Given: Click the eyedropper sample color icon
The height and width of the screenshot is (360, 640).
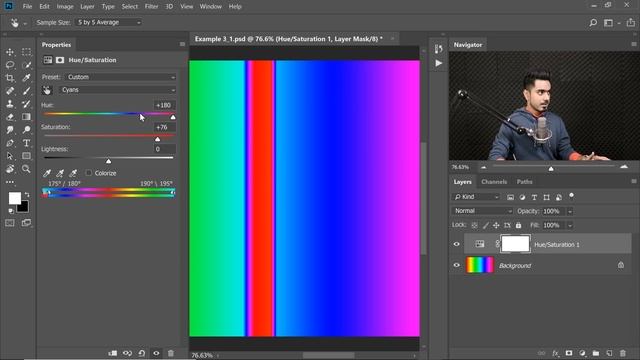Looking at the screenshot, I should pyautogui.click(x=47, y=173).
